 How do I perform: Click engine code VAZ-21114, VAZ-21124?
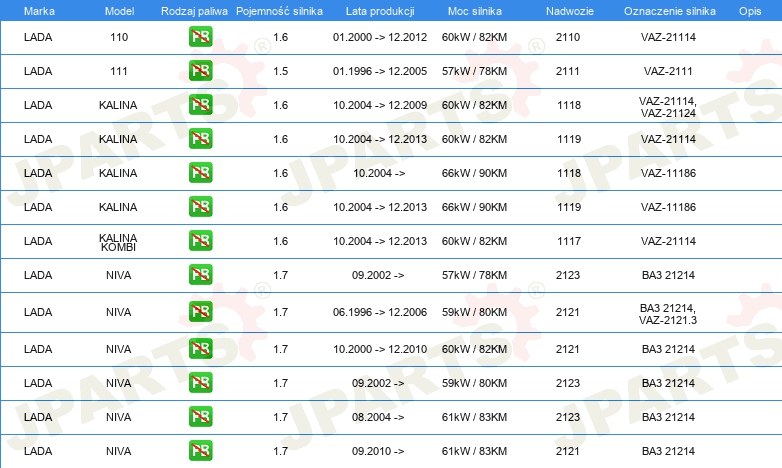click(x=668, y=107)
